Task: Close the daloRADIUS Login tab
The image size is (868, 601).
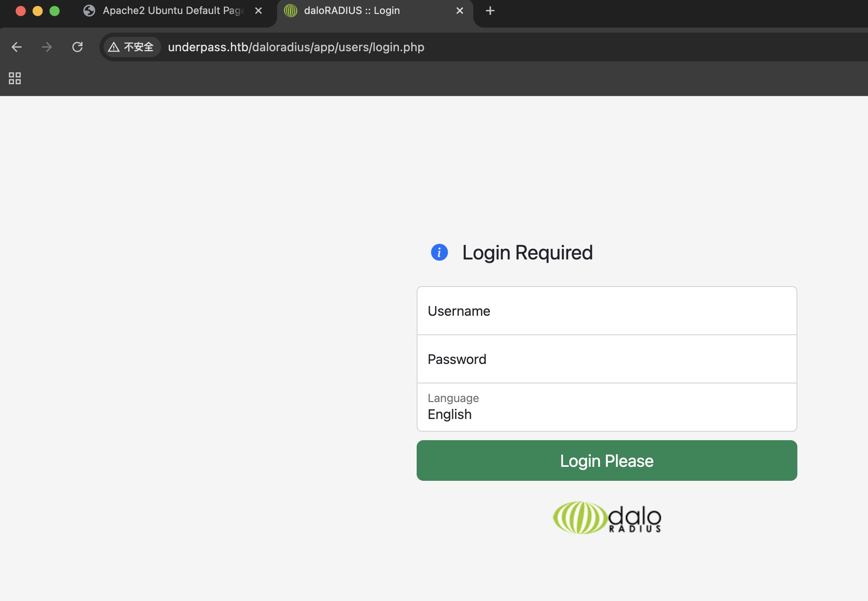Action: coord(460,11)
